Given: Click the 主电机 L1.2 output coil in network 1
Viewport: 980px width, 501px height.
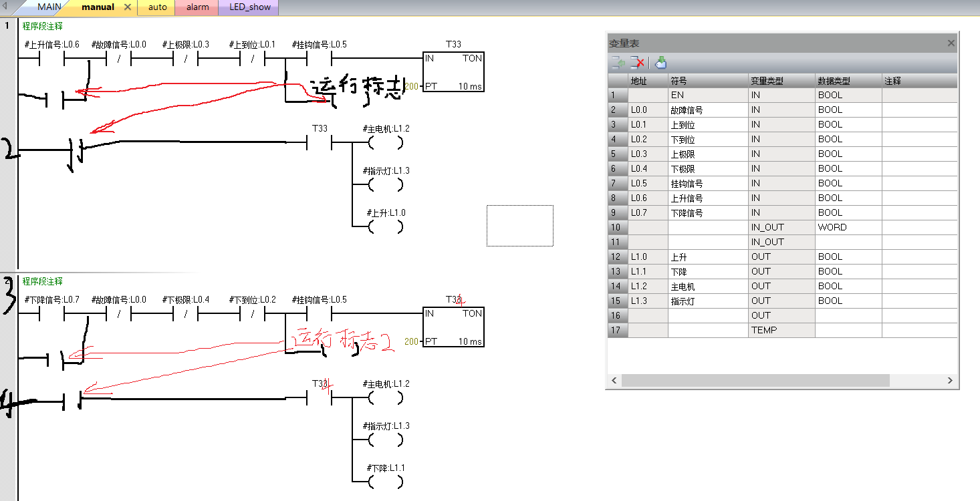Looking at the screenshot, I should [x=386, y=142].
